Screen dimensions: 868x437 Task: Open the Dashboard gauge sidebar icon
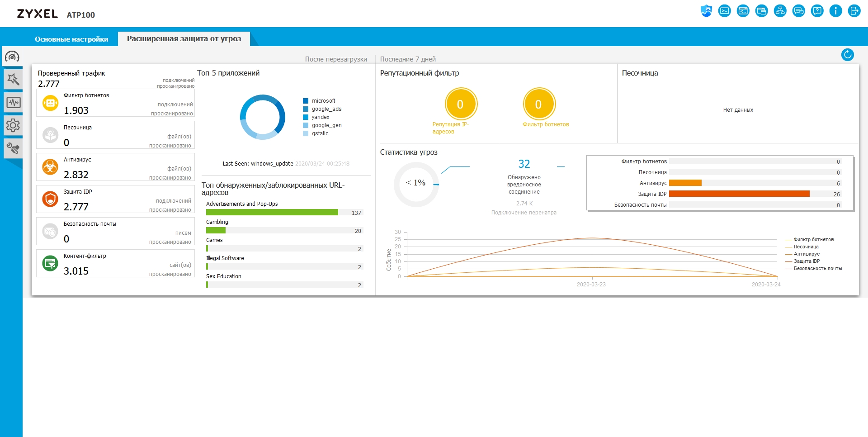pos(12,57)
